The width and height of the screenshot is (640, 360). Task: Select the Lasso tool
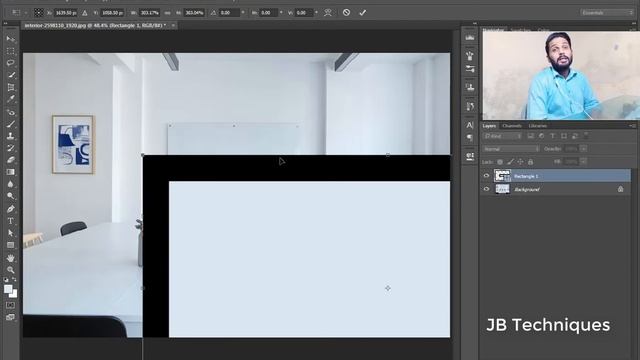point(11,63)
